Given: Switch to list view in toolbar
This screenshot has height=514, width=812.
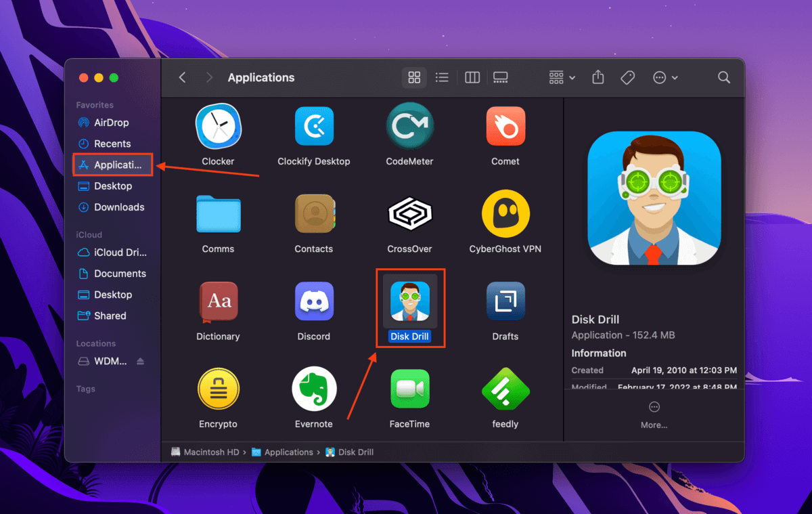Looking at the screenshot, I should 442,78.
